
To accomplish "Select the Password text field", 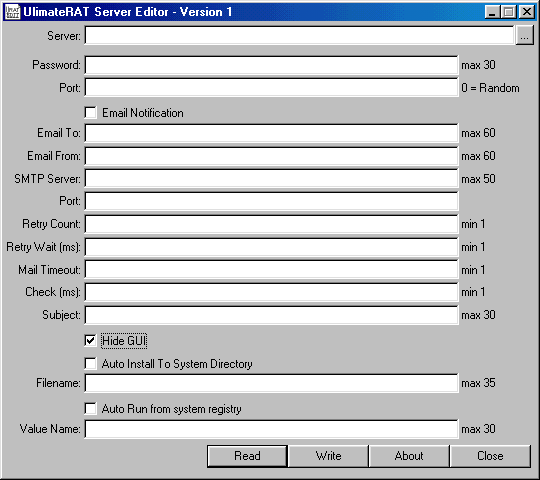I will (x=271, y=65).
